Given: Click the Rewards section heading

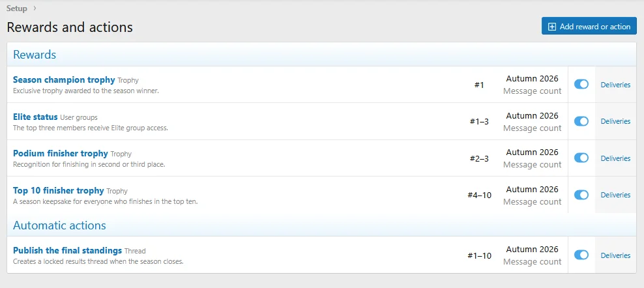Looking at the screenshot, I should click(35, 55).
